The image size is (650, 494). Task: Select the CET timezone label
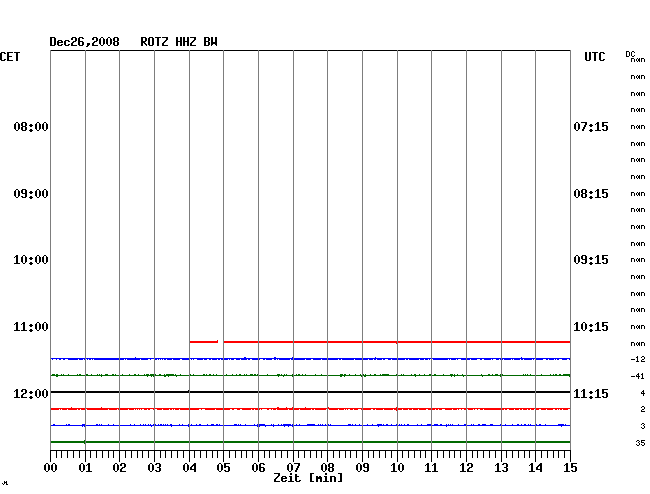(10, 57)
